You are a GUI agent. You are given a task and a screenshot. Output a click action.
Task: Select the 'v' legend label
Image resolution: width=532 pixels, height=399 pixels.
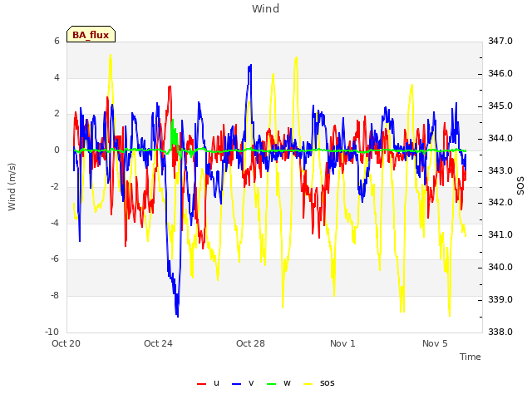pyautogui.click(x=251, y=383)
